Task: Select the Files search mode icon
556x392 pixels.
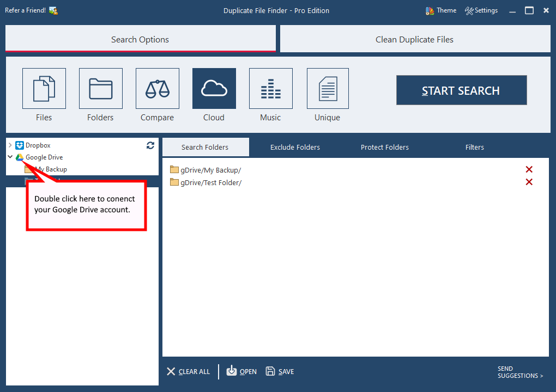Action: pos(44,89)
